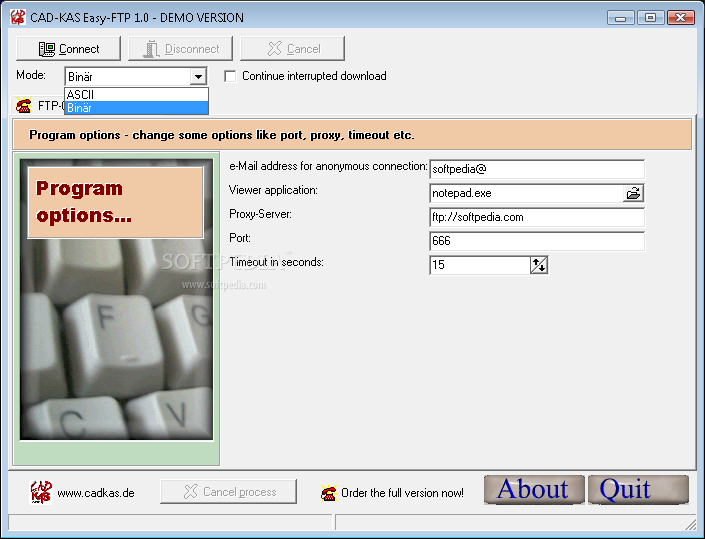Click the telephone icon beside Order text
The image size is (705, 539).
click(x=329, y=493)
